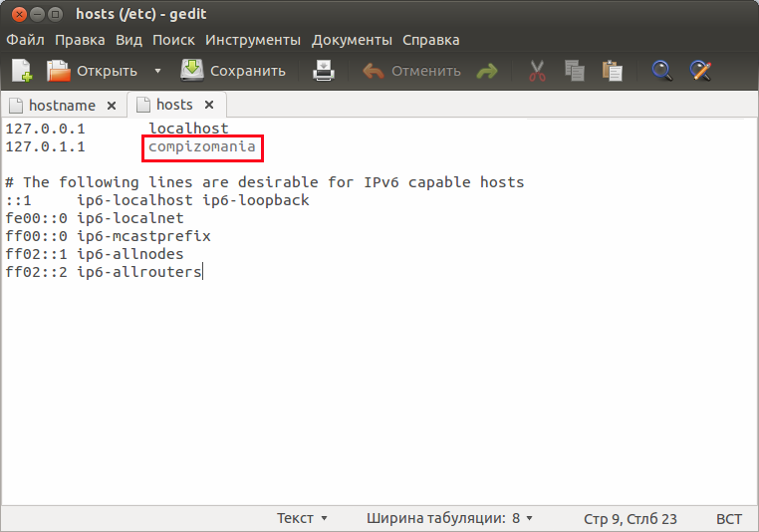Click the ip6-loopback text
This screenshot has width=759, height=532.
(256, 200)
